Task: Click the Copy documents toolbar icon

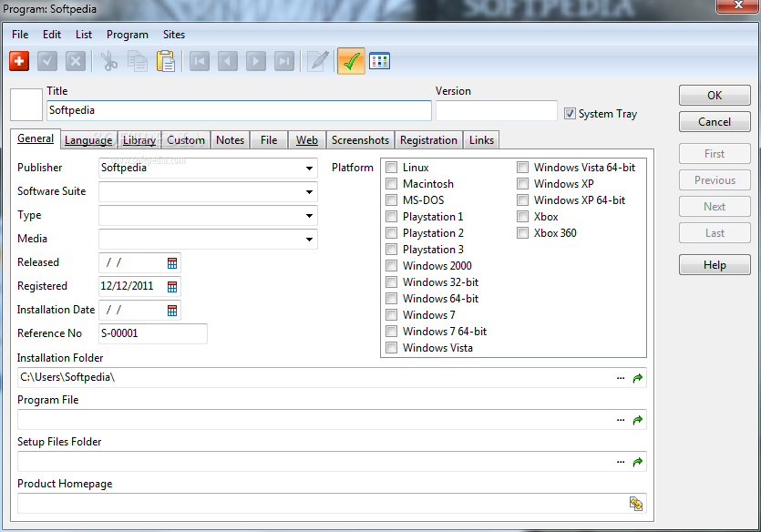Action: click(x=138, y=61)
